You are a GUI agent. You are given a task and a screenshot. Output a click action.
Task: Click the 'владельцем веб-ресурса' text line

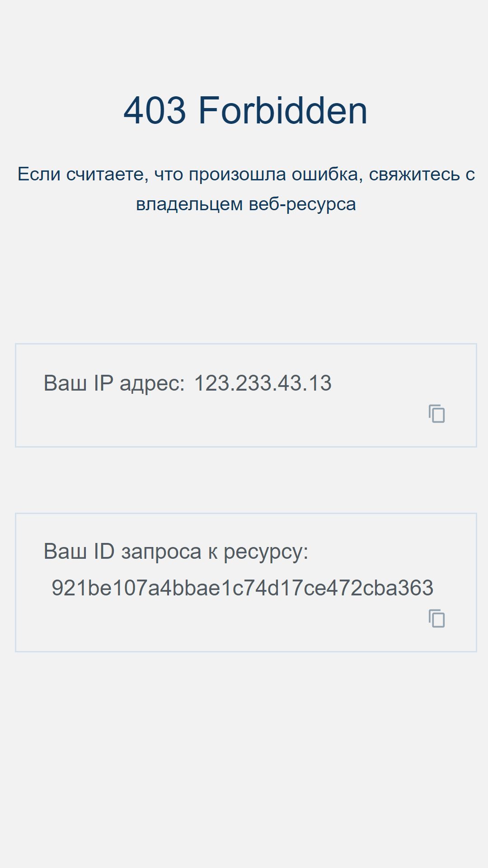[246, 204]
